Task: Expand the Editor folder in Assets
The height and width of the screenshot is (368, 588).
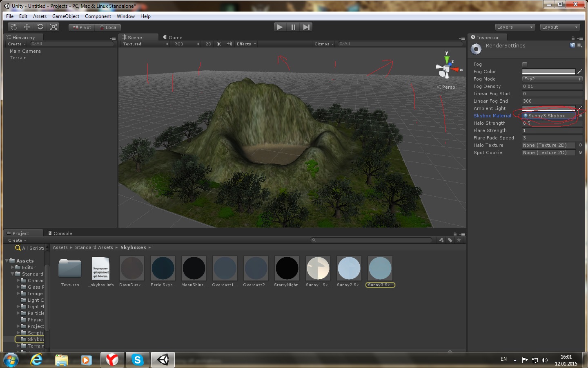Action: pos(13,267)
